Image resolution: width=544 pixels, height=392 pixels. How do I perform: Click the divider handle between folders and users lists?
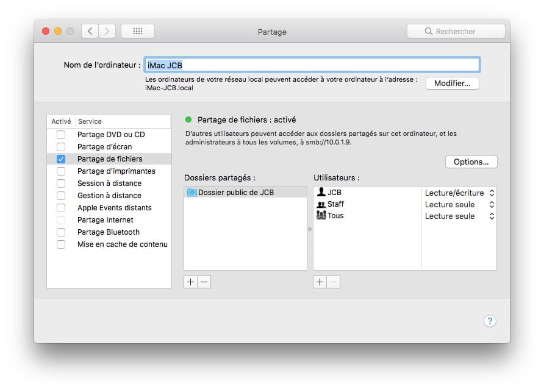pyautogui.click(x=310, y=229)
